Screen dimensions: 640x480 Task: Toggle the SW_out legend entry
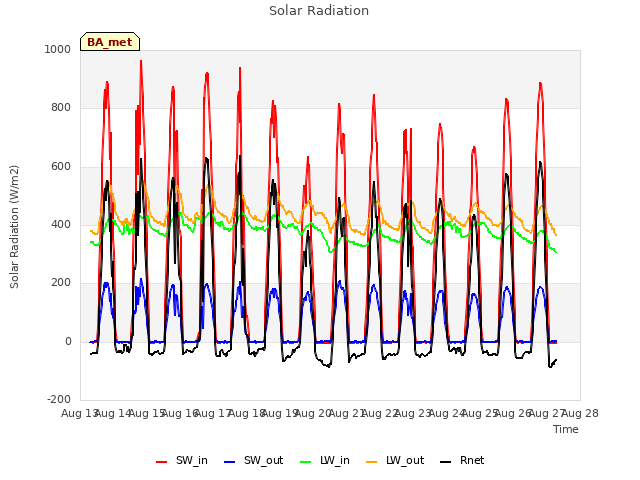click(x=253, y=460)
